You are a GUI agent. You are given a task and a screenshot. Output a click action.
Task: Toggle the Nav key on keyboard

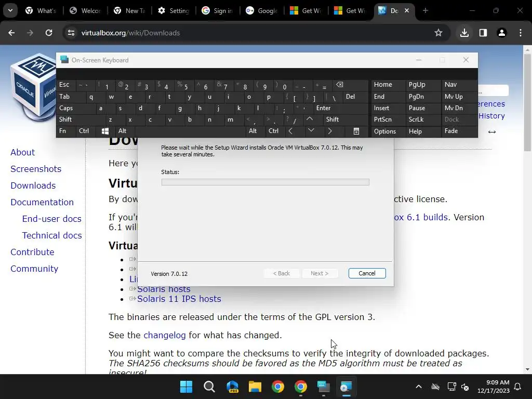pos(450,85)
